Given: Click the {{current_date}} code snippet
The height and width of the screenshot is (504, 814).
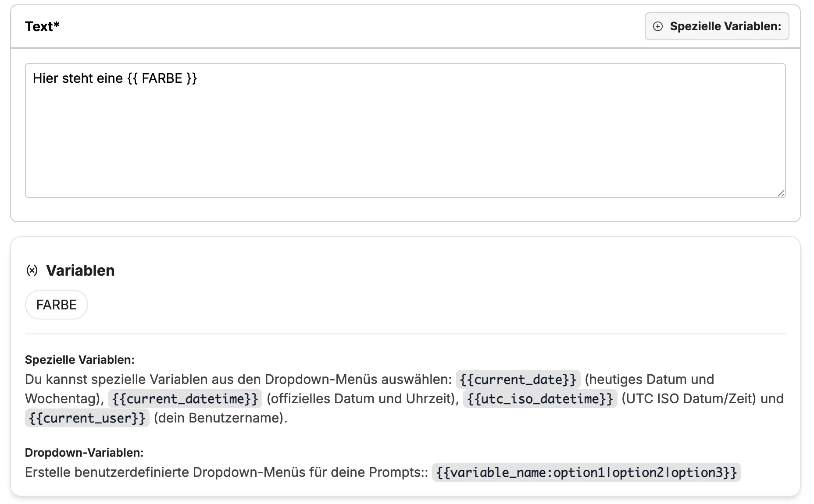Looking at the screenshot, I should [518, 380].
